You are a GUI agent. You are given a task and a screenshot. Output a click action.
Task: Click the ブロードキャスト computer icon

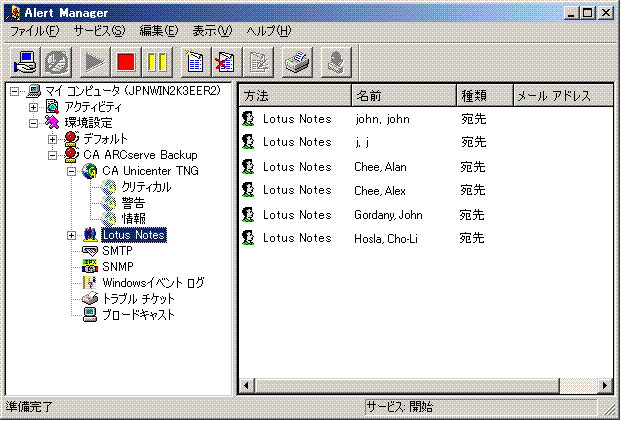(90, 315)
